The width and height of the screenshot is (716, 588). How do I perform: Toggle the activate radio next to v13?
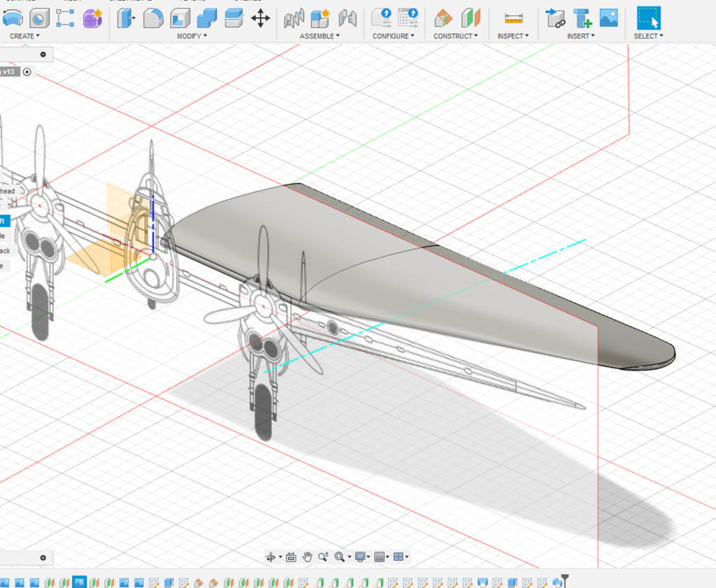[27, 72]
